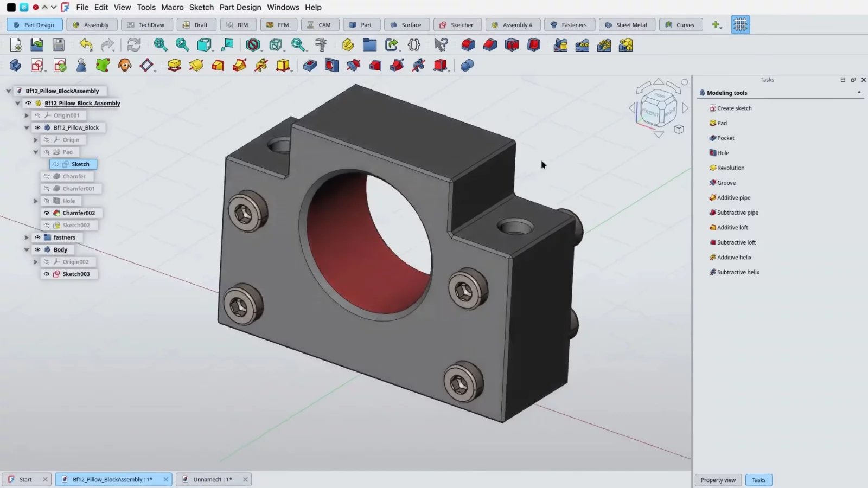868x488 pixels.
Task: Toggle visibility of the selected Sketch item
Action: [55, 164]
